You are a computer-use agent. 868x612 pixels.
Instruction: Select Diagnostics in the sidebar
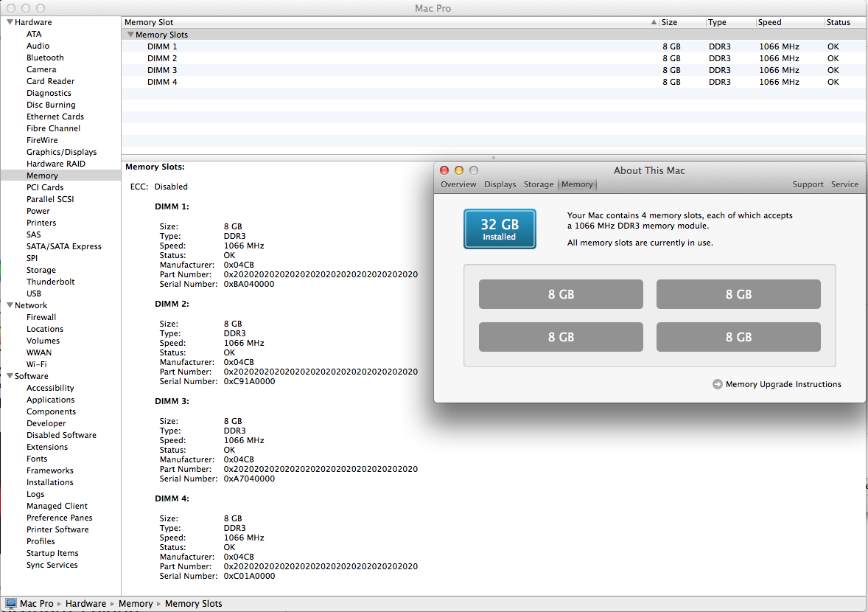point(49,93)
